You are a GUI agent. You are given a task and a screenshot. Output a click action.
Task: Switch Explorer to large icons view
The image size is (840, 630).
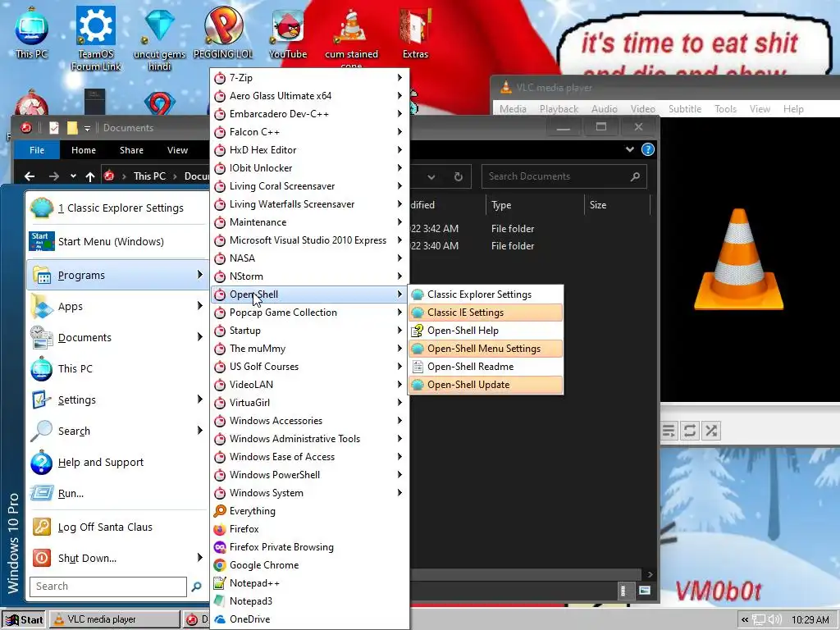[x=645, y=591]
